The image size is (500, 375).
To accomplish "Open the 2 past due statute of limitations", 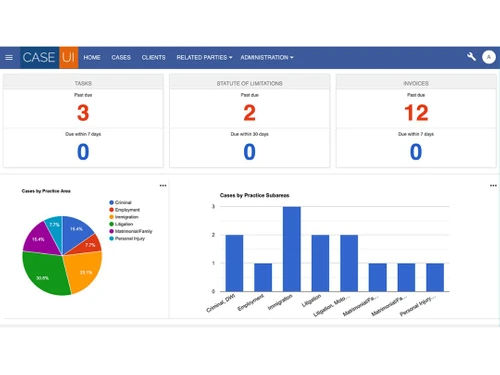I will click(249, 113).
